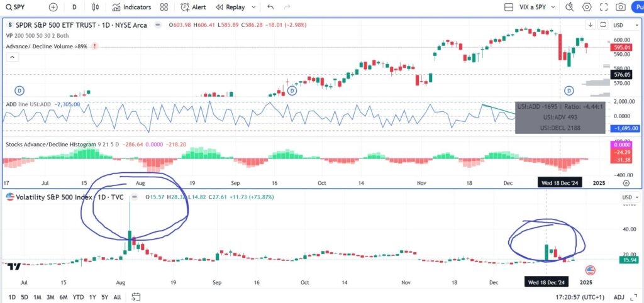Collapse the indicator legend with up chevron
Screen dimensions: 644x303
tap(12, 57)
